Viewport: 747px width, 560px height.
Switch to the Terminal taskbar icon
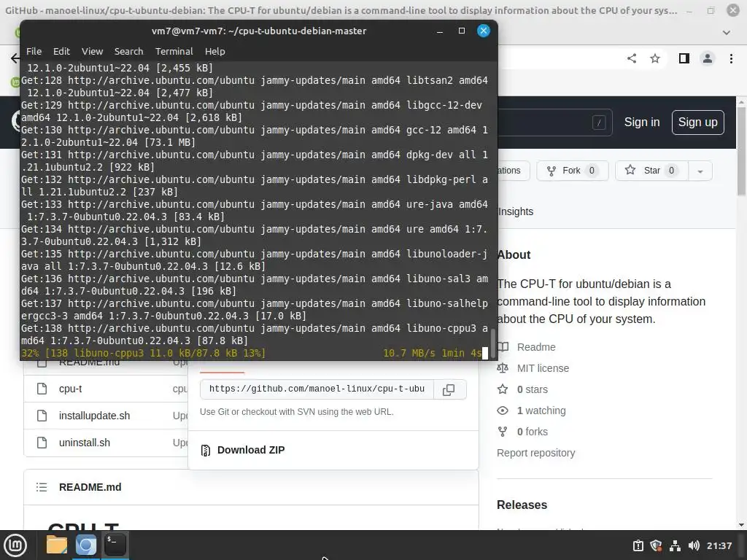point(115,545)
